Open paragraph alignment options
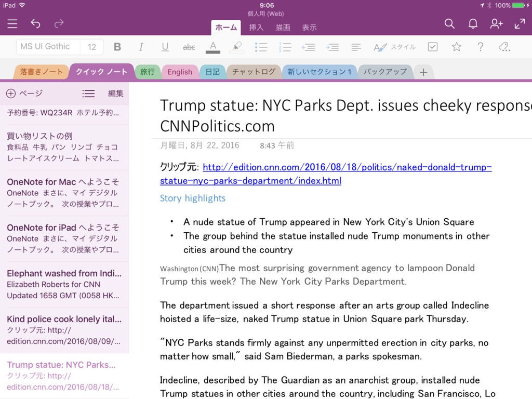Screen dimensions: 532x399 (x=356, y=47)
